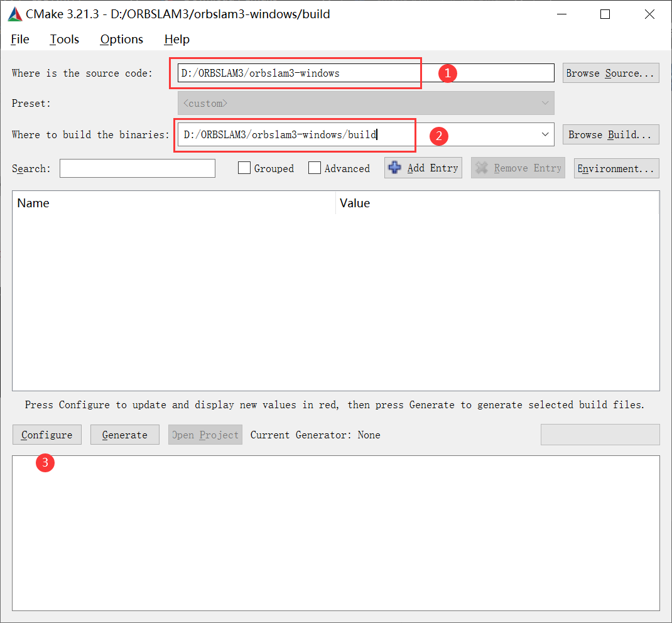
Task: Focus the source code path field
Action: [366, 73]
